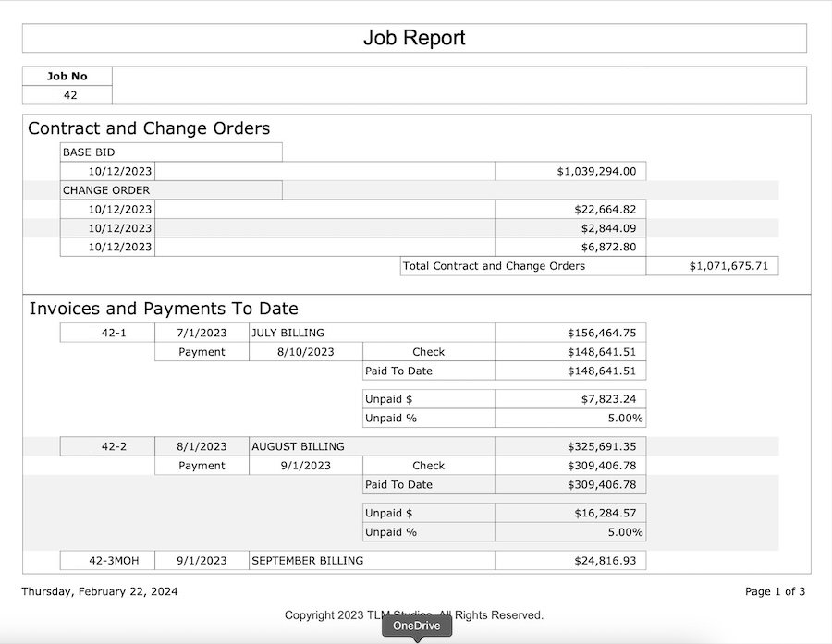Click the Job Report title header
Screen dimensions: 832x644
click(x=414, y=38)
